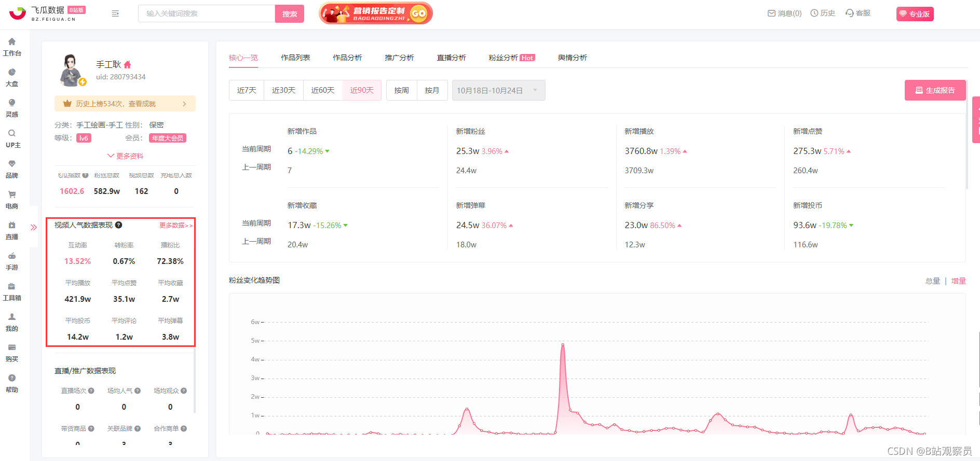
Task: Switch period view to 按周
Action: click(x=401, y=90)
